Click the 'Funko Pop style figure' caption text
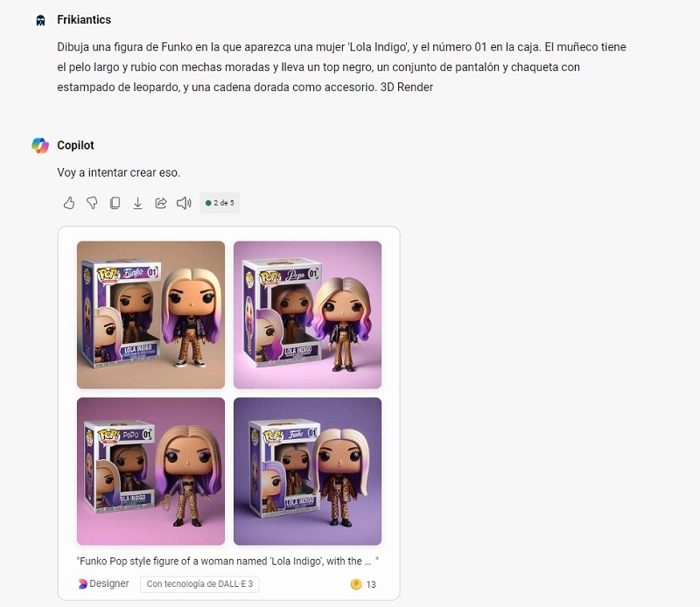700x607 pixels. 227,561
